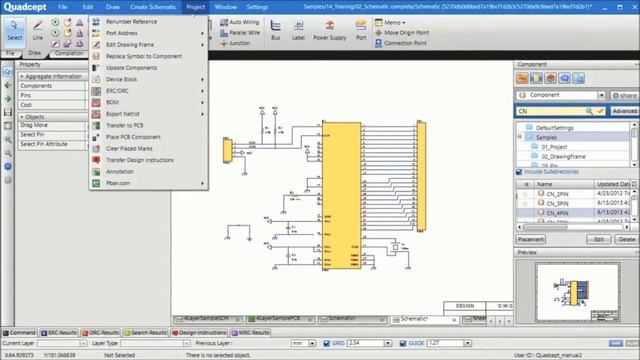
Task: Open the Design Instructions tab
Action: (199, 333)
